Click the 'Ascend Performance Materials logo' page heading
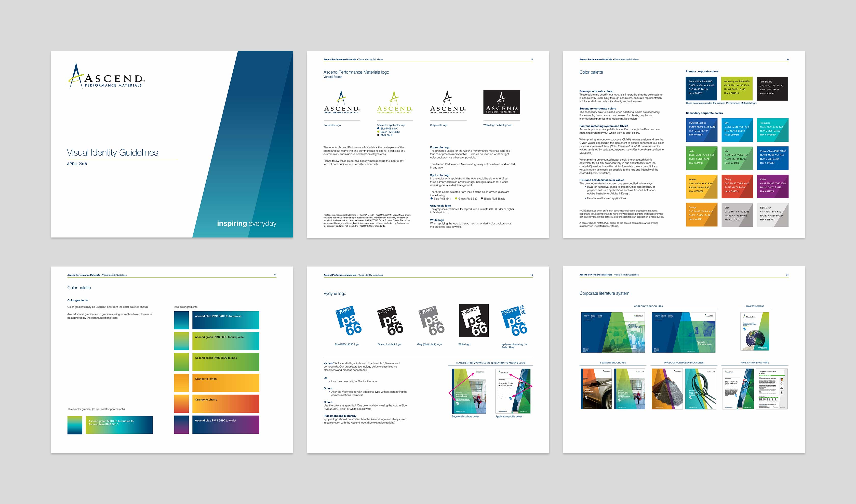The height and width of the screenshot is (504, 856). [x=356, y=72]
